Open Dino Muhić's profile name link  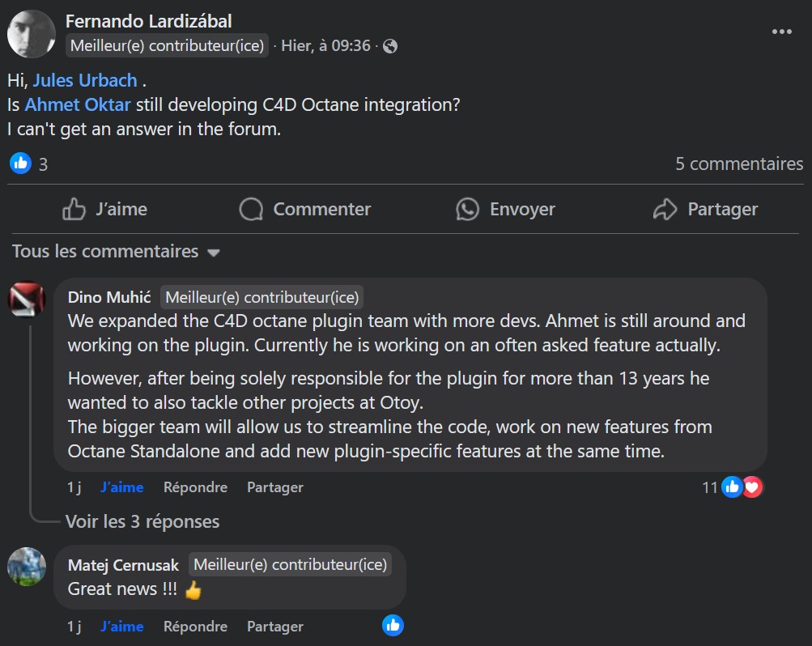click(x=109, y=297)
